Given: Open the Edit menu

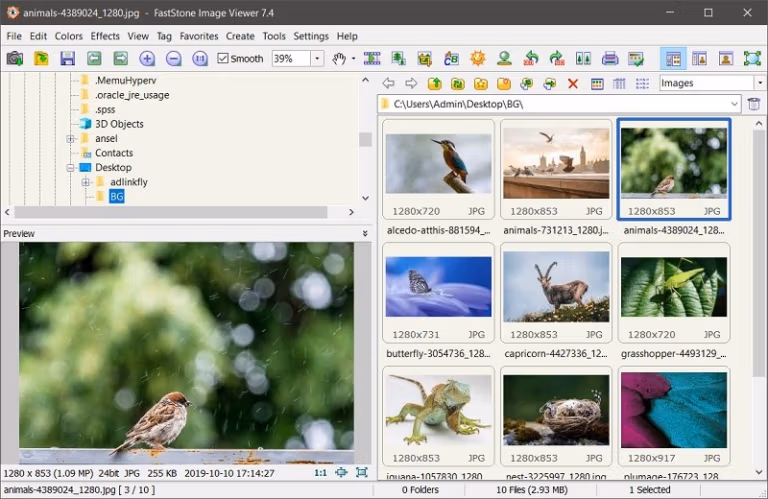Looking at the screenshot, I should 38,36.
